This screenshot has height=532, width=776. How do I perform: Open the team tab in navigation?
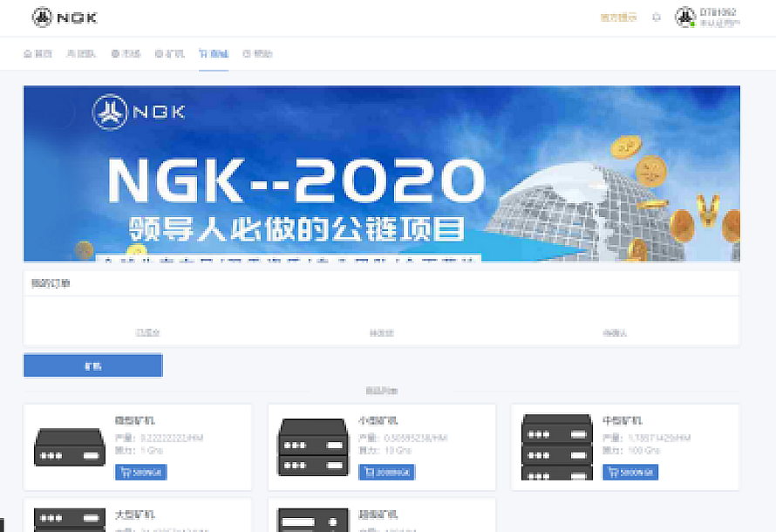(x=81, y=53)
